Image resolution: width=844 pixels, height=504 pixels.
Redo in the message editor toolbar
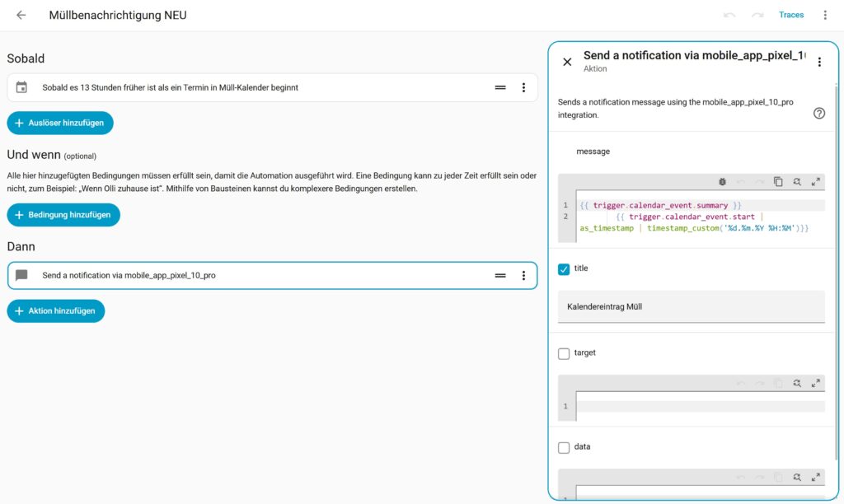click(x=759, y=182)
